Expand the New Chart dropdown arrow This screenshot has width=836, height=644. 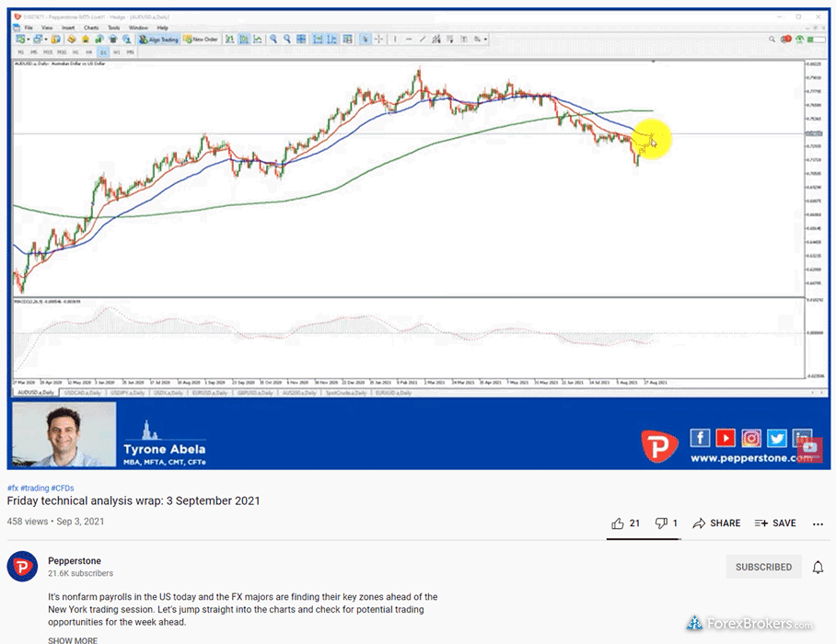click(x=28, y=40)
